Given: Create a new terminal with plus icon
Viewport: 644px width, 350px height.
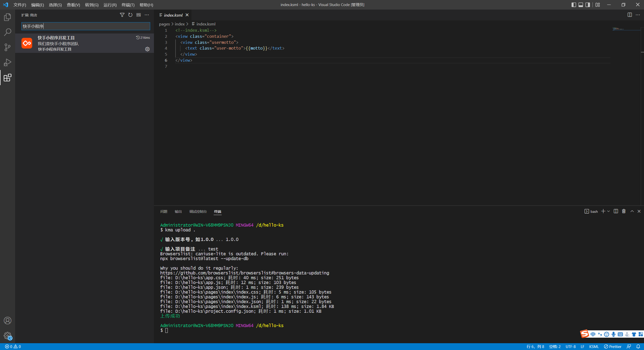Looking at the screenshot, I should pyautogui.click(x=603, y=211).
